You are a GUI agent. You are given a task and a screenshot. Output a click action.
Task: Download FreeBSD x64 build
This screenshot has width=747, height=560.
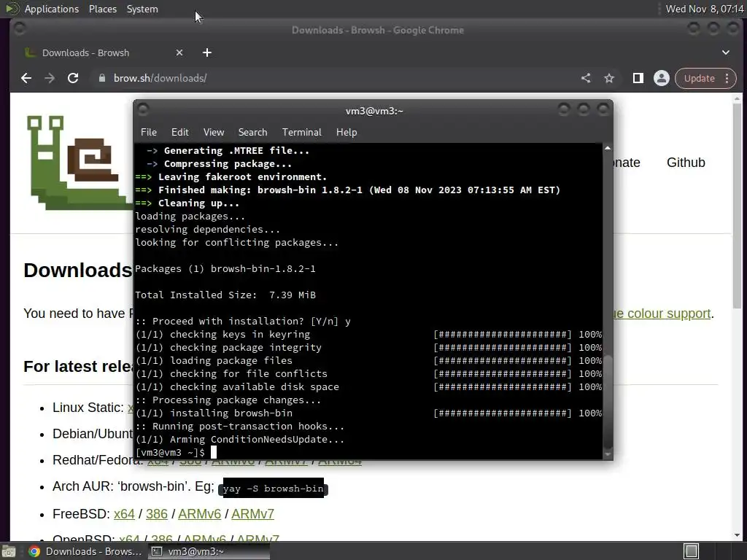[124, 514]
